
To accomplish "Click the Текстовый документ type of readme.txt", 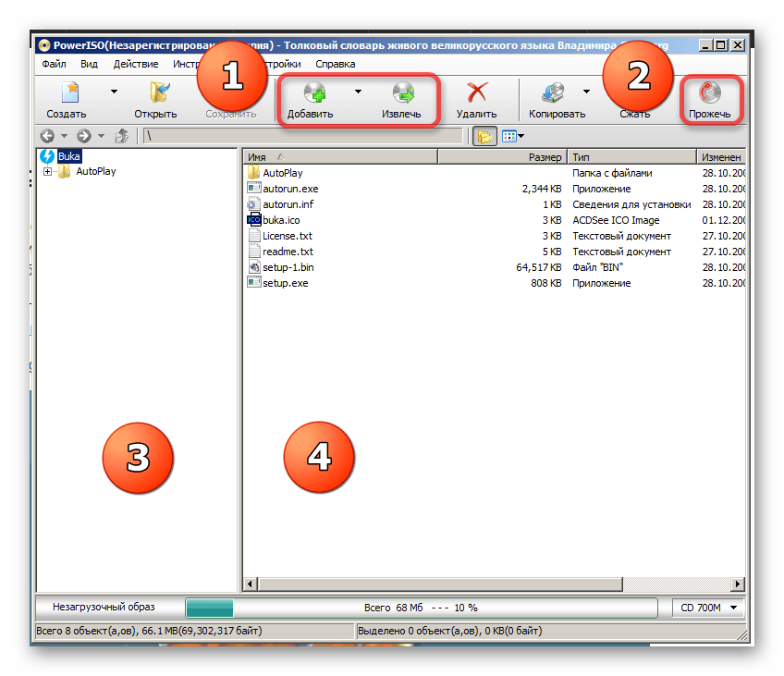I will [x=621, y=252].
